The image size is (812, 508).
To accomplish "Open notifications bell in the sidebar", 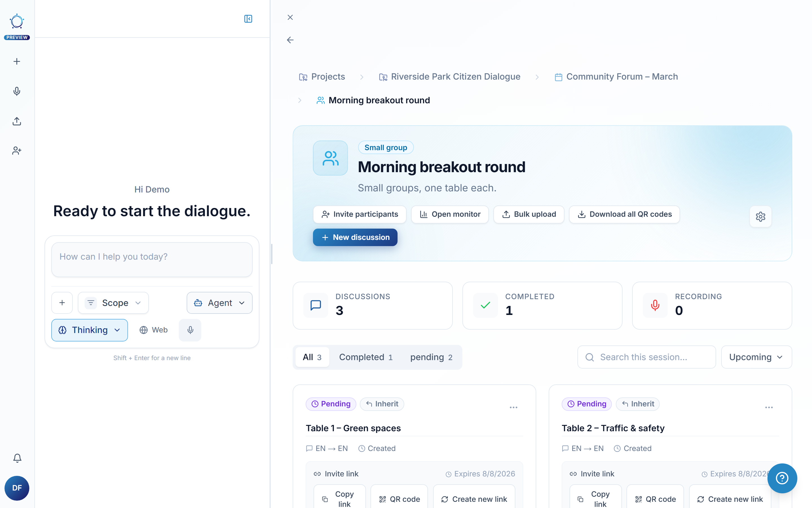I will (17, 458).
